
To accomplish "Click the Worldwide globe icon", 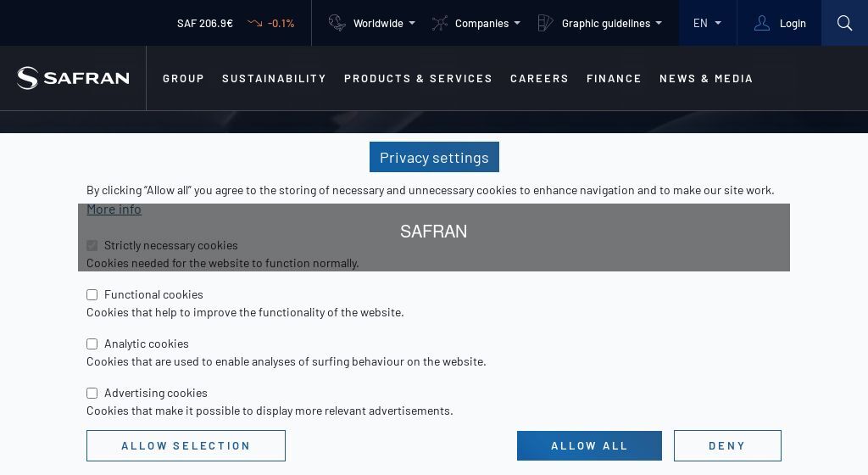I will tap(337, 23).
